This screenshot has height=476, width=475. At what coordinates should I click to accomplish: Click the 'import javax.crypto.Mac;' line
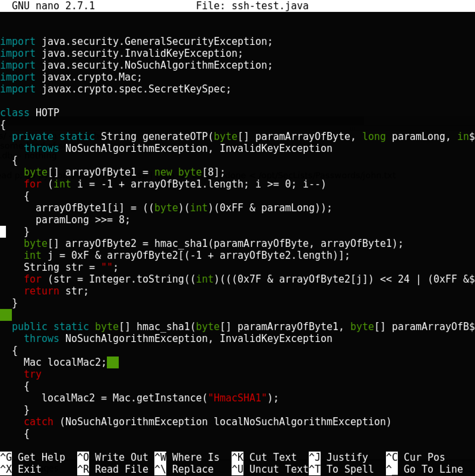click(71, 77)
